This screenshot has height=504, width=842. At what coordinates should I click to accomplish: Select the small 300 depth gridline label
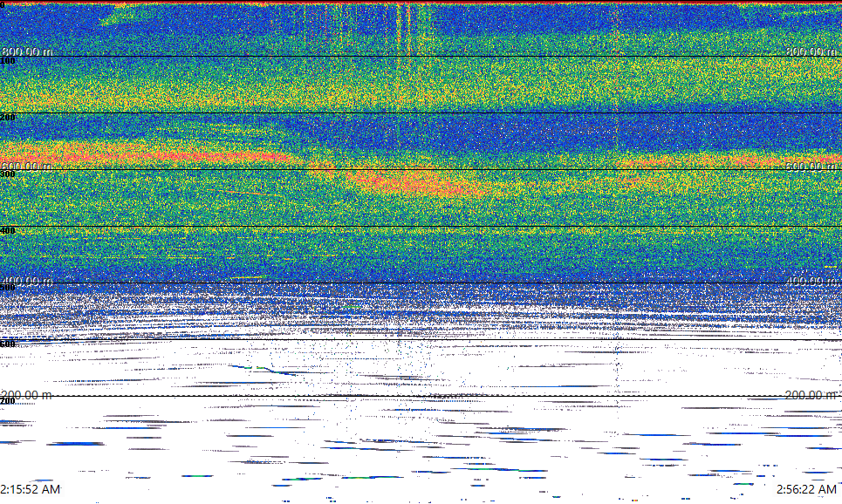8,174
